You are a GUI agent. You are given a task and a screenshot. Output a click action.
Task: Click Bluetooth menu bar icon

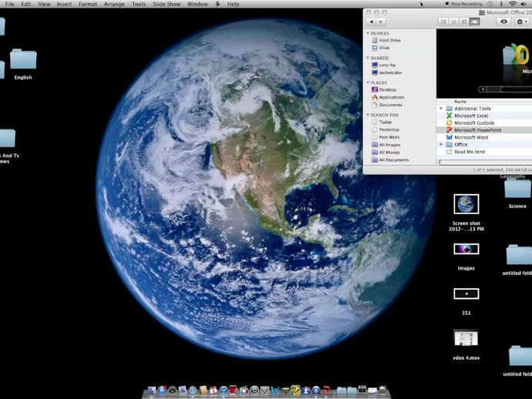click(x=501, y=4)
